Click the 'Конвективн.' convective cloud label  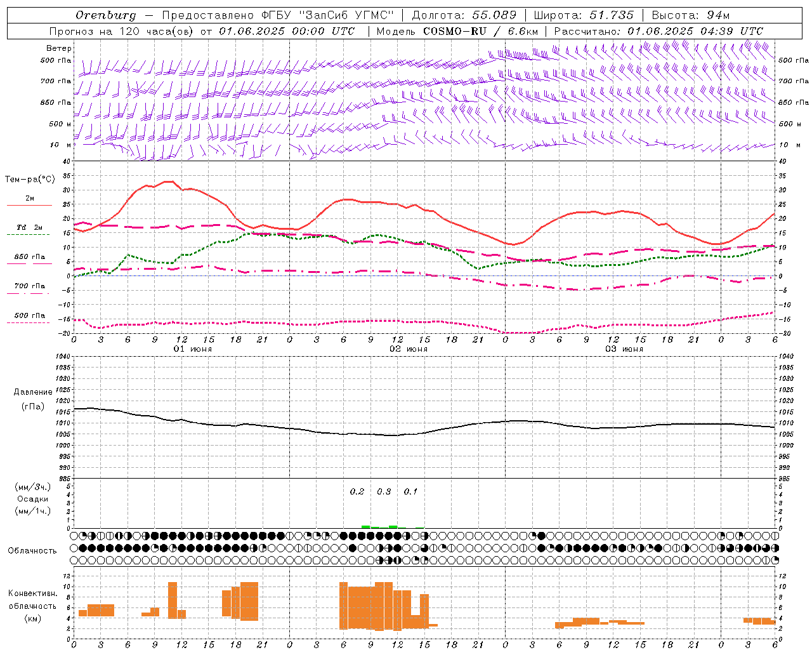coord(32,594)
